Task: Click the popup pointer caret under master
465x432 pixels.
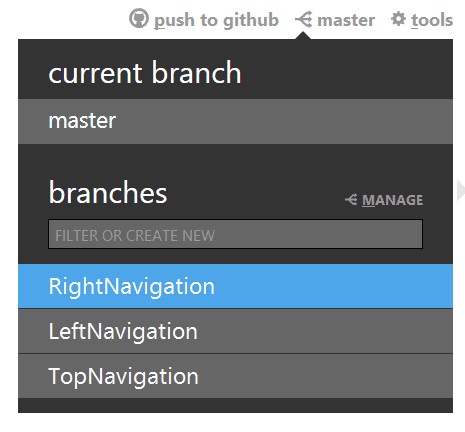Action: pyautogui.click(x=303, y=35)
